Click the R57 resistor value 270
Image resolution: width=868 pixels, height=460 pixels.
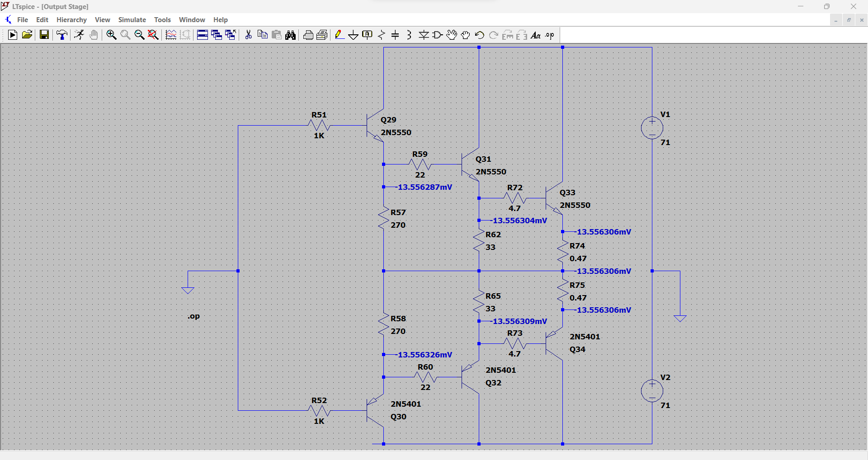point(398,225)
